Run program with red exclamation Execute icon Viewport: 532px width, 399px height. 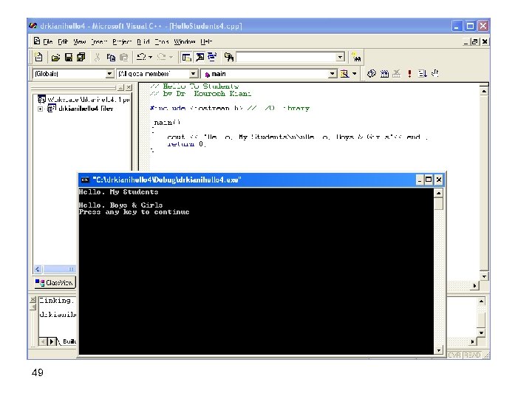(409, 73)
